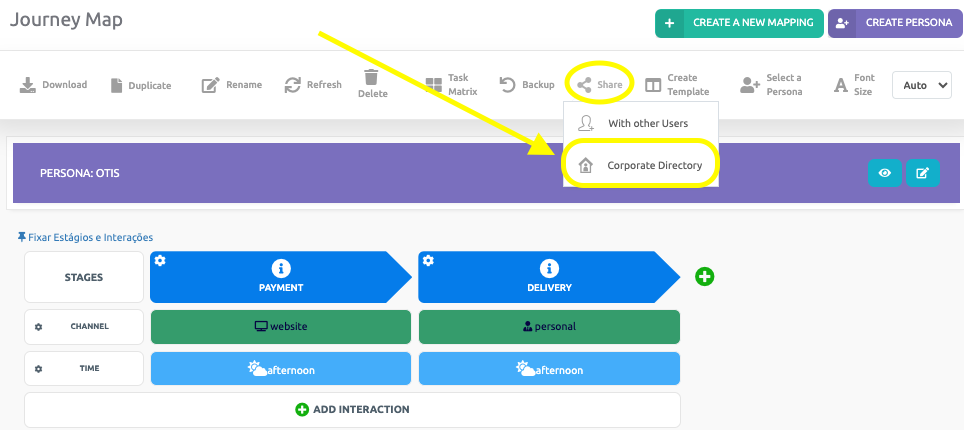Select Corporate Directory from Share menu
Image resolution: width=964 pixels, height=430 pixels.
653,165
